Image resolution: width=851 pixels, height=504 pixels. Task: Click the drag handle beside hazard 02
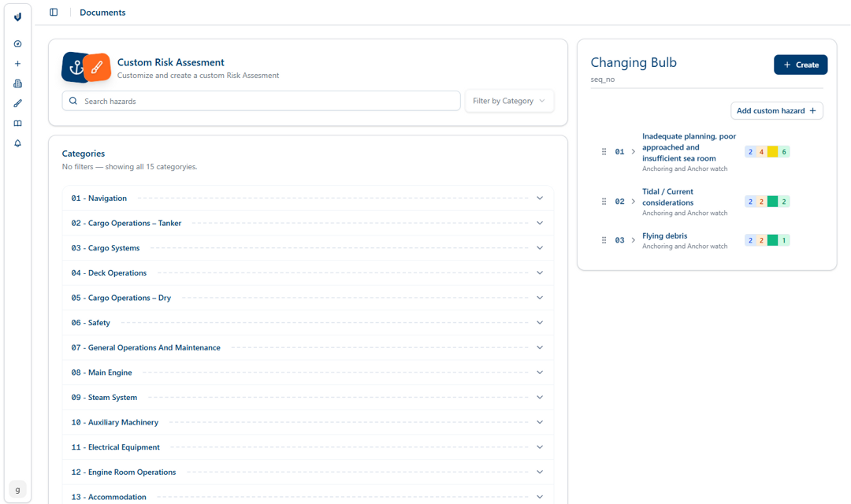click(x=603, y=201)
